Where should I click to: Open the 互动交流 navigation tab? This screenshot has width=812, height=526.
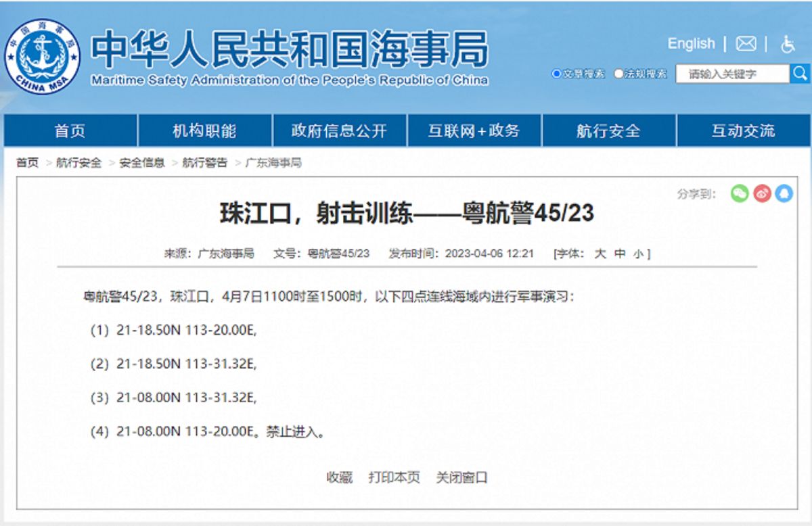(x=742, y=131)
